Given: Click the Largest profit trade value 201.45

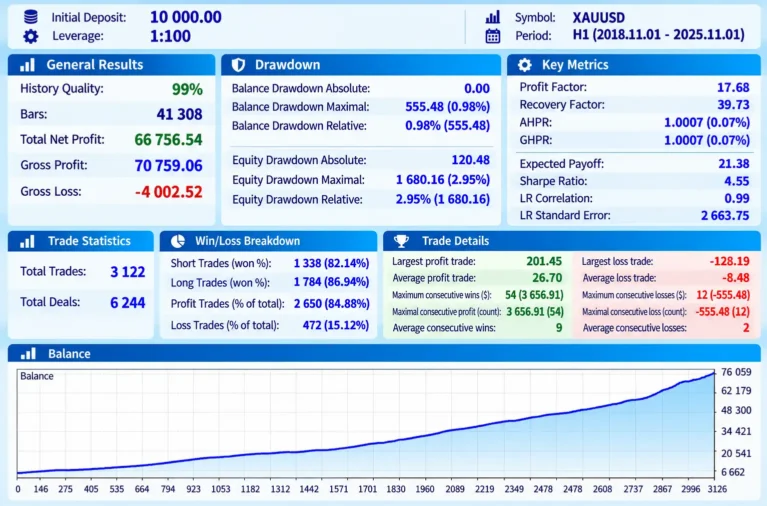Looking at the screenshot, I should (544, 261).
